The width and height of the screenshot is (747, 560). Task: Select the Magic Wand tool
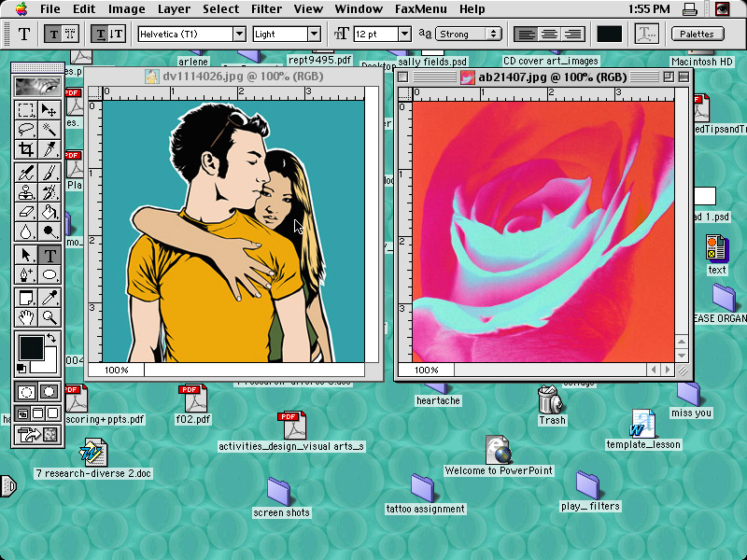click(49, 130)
